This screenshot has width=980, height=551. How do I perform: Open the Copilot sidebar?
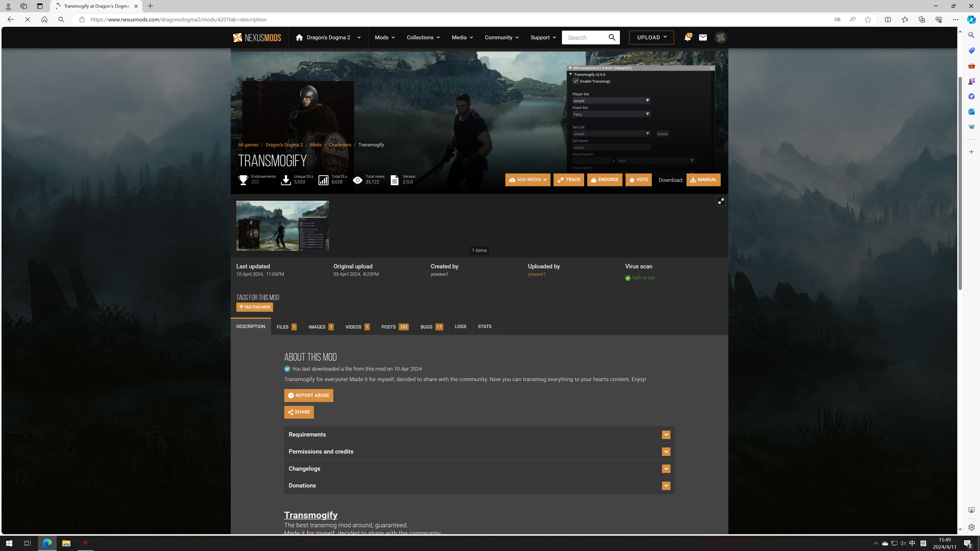[971, 19]
